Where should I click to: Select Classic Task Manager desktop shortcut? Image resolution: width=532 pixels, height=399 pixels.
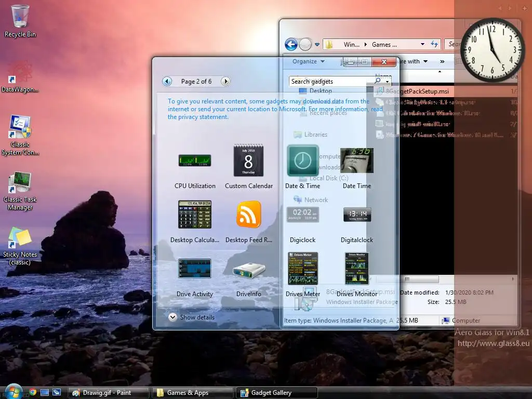(20, 191)
